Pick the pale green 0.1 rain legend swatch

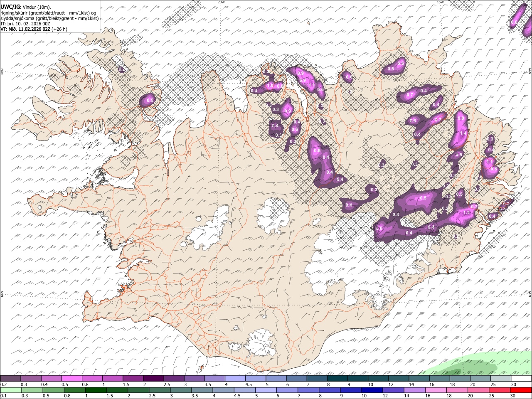coord(10,390)
